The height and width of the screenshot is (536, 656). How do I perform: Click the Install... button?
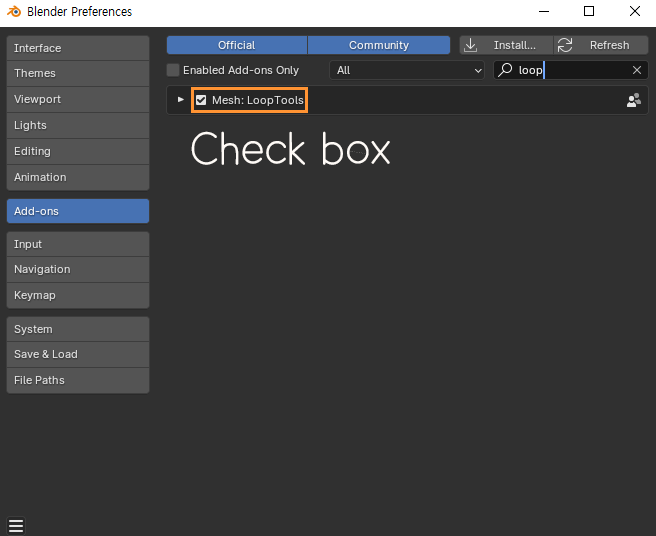[506, 45]
